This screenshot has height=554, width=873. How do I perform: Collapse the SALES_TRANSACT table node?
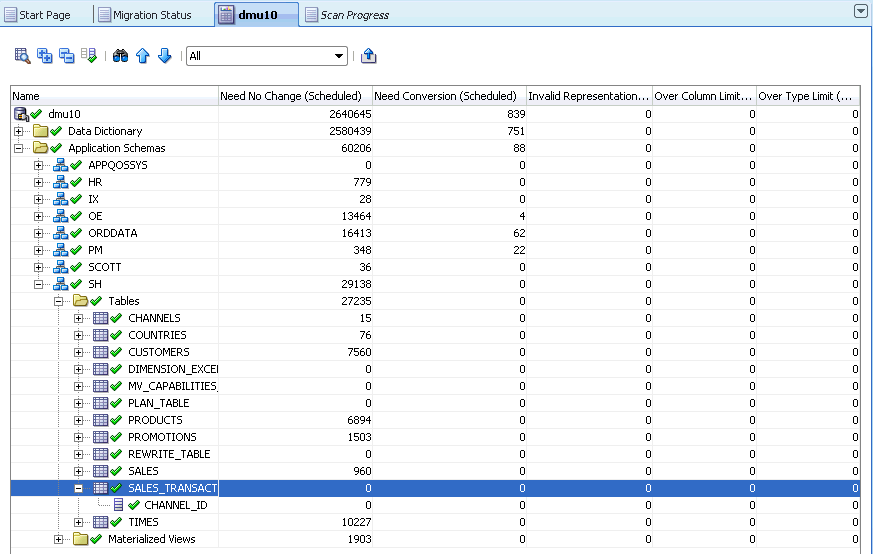click(x=79, y=488)
